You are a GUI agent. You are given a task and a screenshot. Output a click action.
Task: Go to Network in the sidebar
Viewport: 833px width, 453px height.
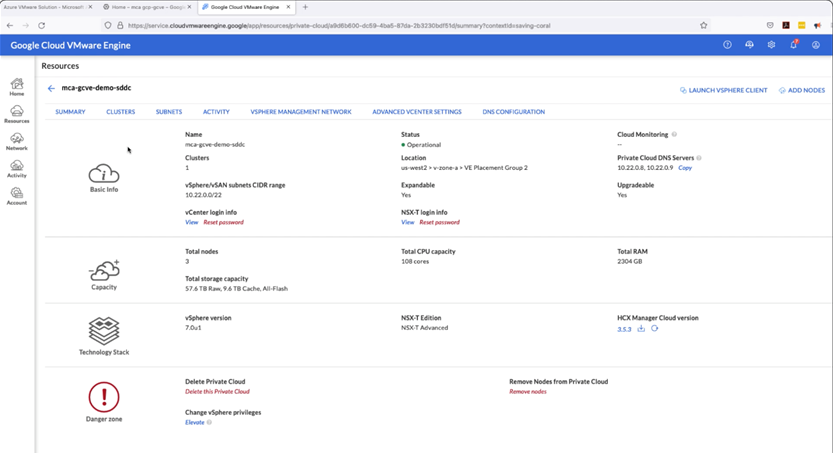(17, 141)
